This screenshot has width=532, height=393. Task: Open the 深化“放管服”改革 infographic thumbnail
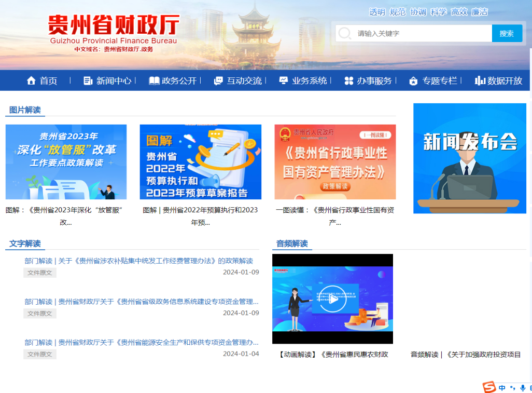click(x=66, y=162)
